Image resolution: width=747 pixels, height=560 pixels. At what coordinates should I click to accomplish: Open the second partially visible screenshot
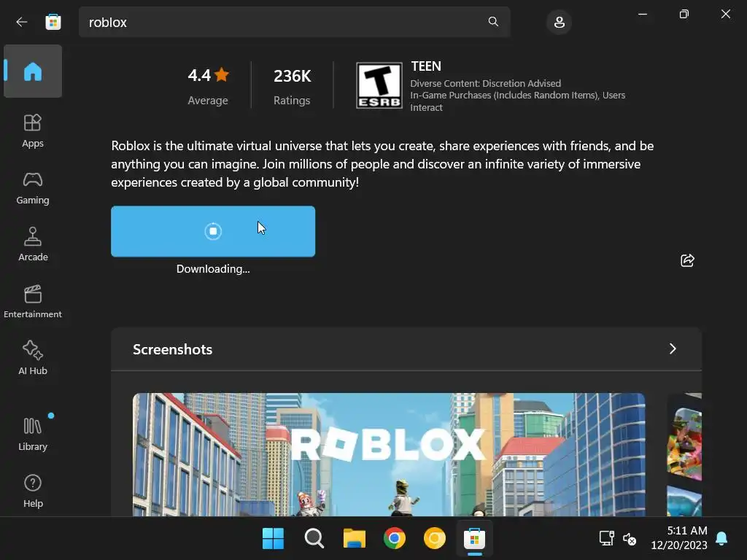tap(684, 455)
